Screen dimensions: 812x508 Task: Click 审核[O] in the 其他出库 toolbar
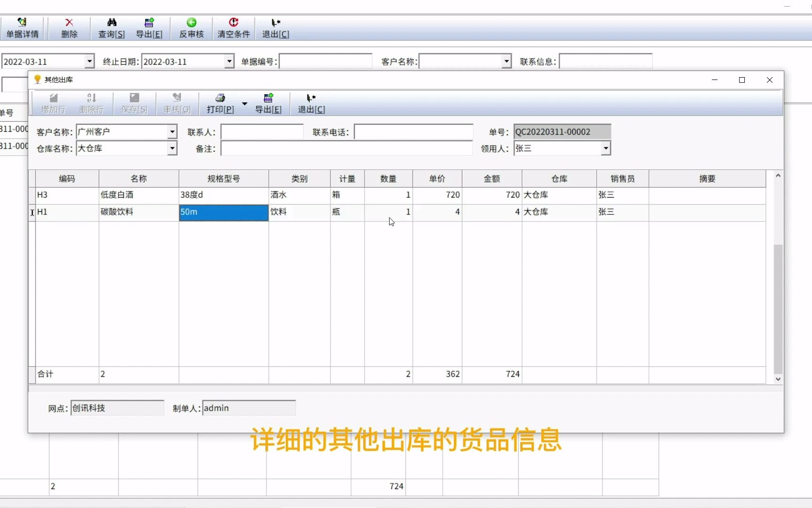177,103
